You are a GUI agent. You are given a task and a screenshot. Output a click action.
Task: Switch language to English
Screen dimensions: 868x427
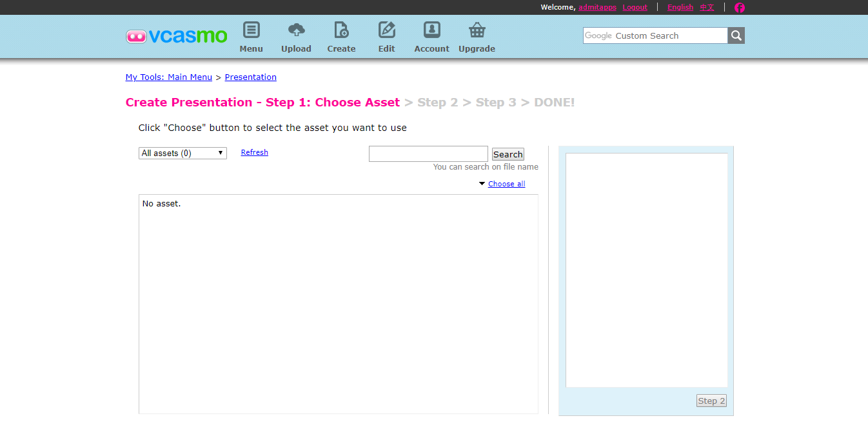[x=680, y=7]
